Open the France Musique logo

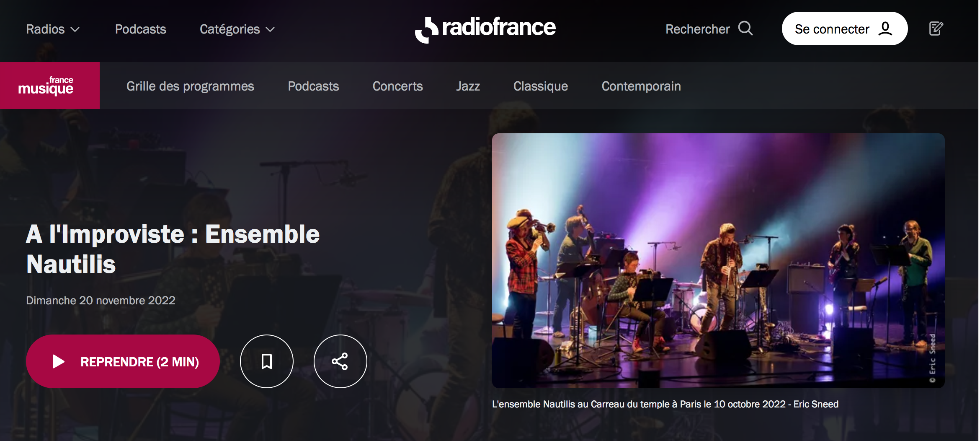coord(50,86)
